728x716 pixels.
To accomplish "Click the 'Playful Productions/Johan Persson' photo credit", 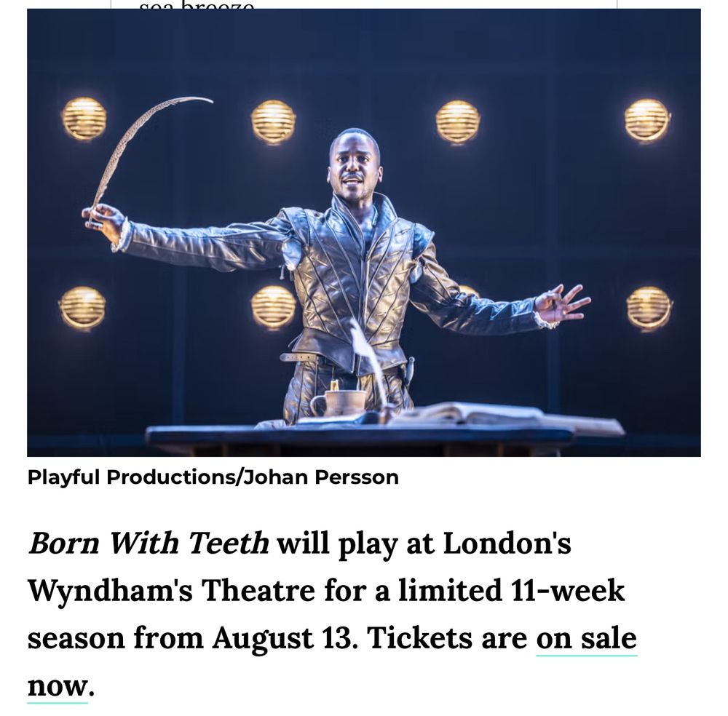I will click(213, 477).
